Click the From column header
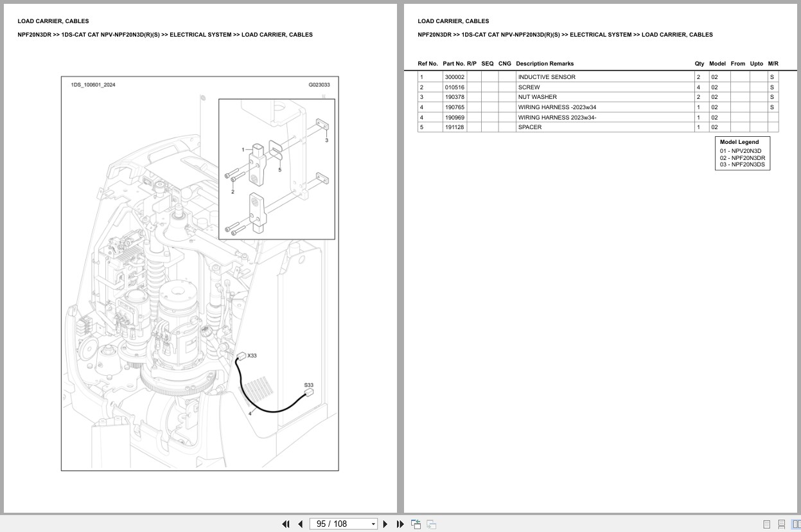Viewport: 801px width, 532px height. (x=738, y=64)
